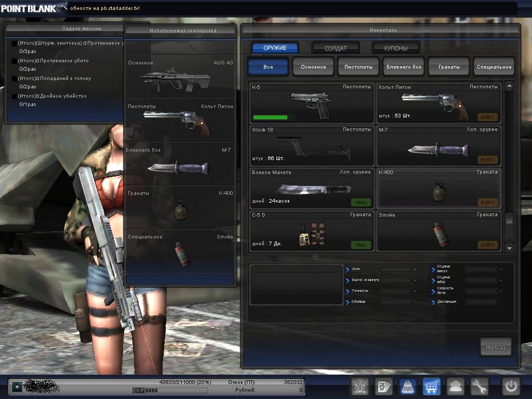The height and width of the screenshot is (399, 532).
Task: Select the Кольт Питон inventory card
Action: tap(438, 103)
